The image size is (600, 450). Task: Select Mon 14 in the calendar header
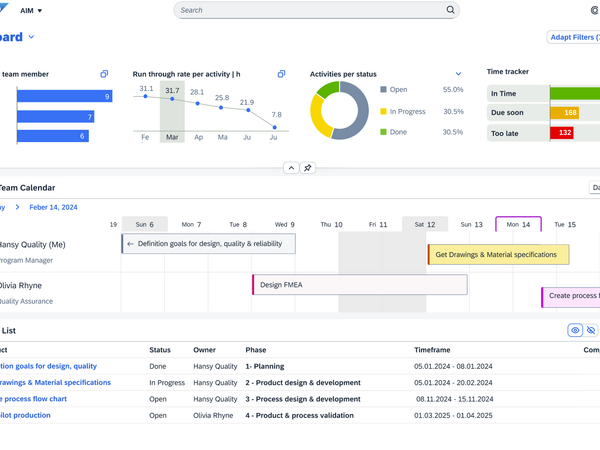(518, 225)
